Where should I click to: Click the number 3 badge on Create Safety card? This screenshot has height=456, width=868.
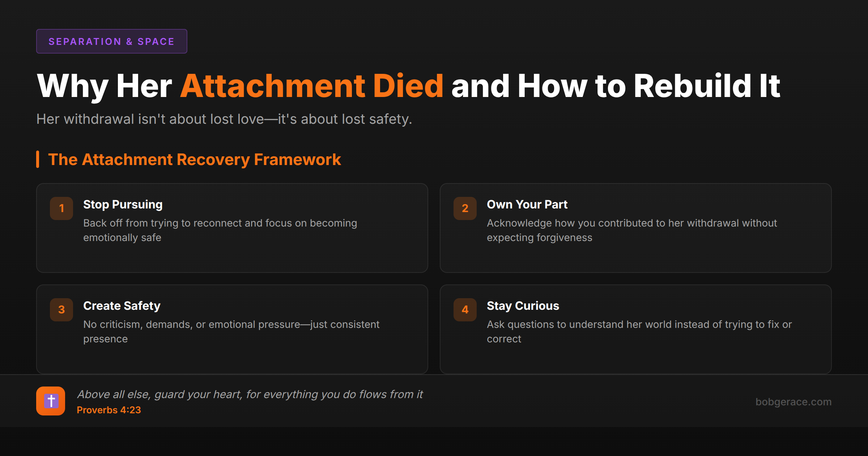tap(61, 310)
